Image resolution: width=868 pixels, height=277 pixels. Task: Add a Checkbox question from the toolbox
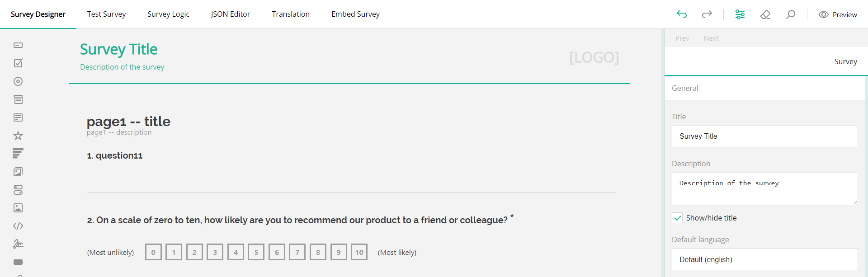pos(18,63)
